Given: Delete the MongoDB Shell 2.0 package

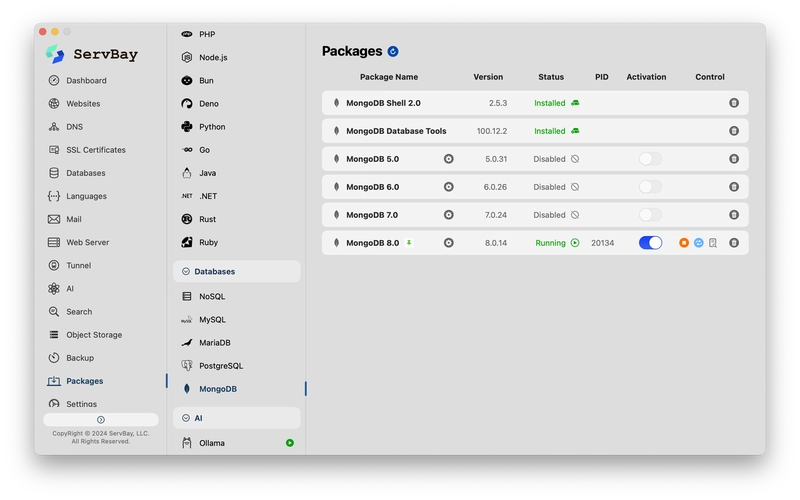Looking at the screenshot, I should pos(733,103).
